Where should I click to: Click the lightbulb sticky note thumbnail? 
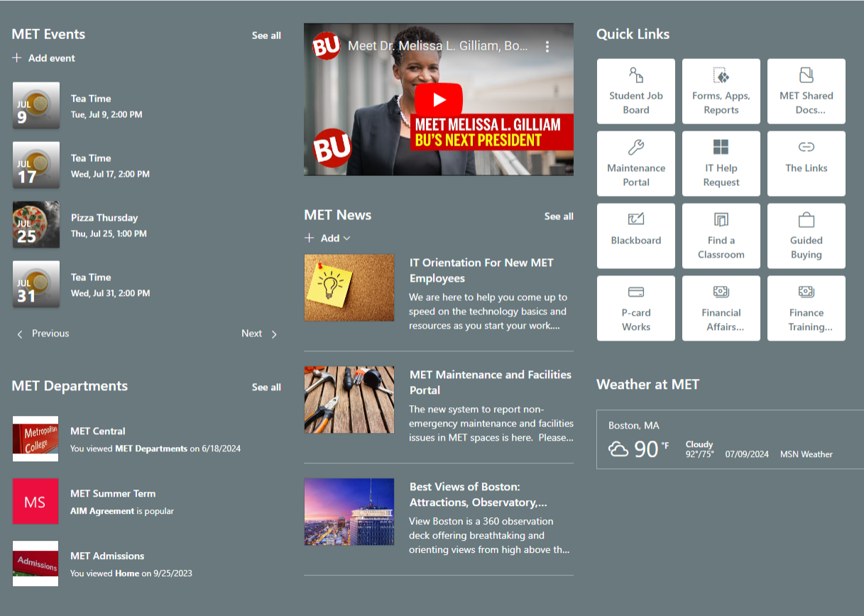tap(349, 288)
